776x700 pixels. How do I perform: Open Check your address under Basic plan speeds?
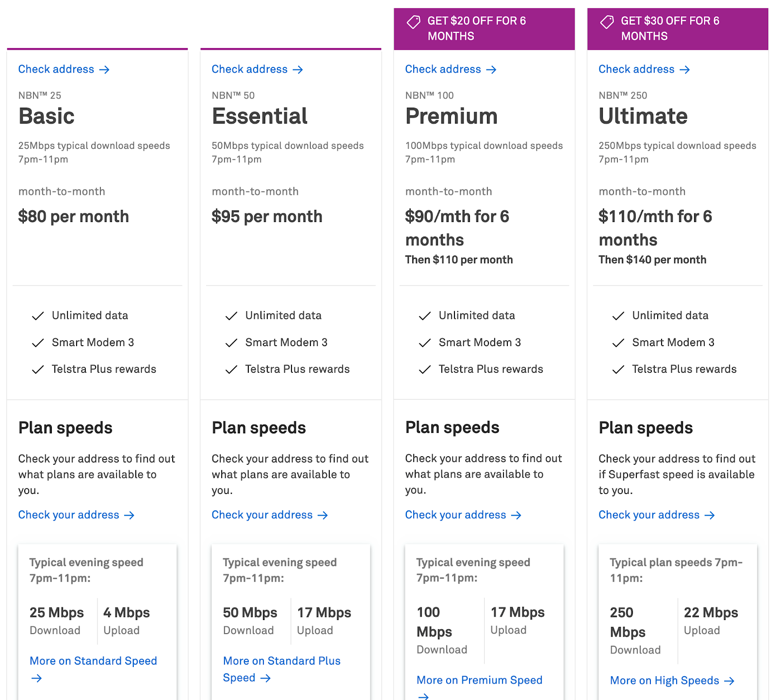[x=68, y=515]
